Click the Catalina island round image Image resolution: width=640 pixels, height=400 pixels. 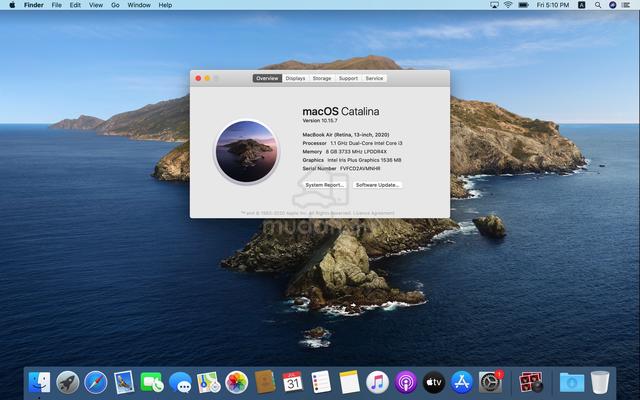click(x=247, y=151)
